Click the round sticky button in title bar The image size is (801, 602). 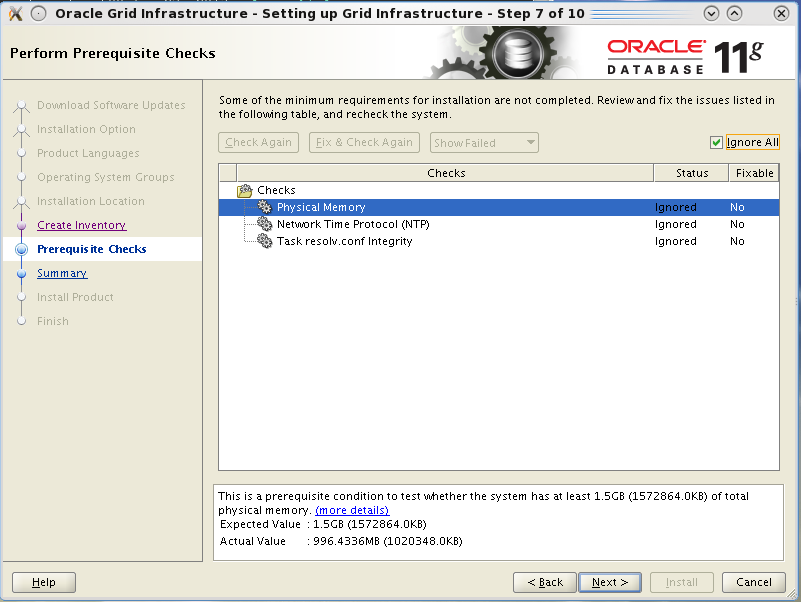pos(38,13)
